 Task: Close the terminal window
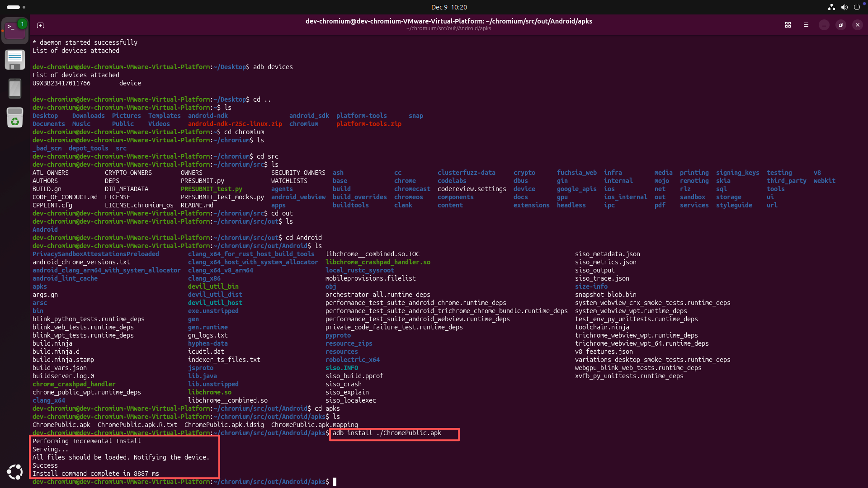(858, 25)
